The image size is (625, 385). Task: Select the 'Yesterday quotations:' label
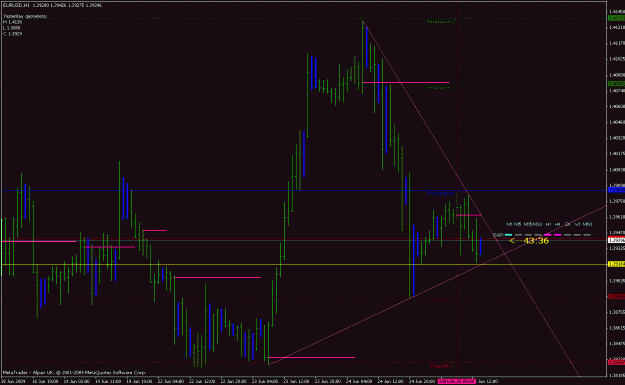click(x=25, y=16)
